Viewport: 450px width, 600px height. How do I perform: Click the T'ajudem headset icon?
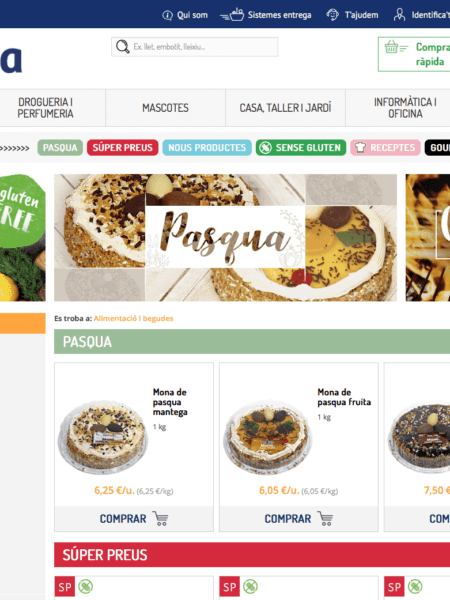click(332, 15)
